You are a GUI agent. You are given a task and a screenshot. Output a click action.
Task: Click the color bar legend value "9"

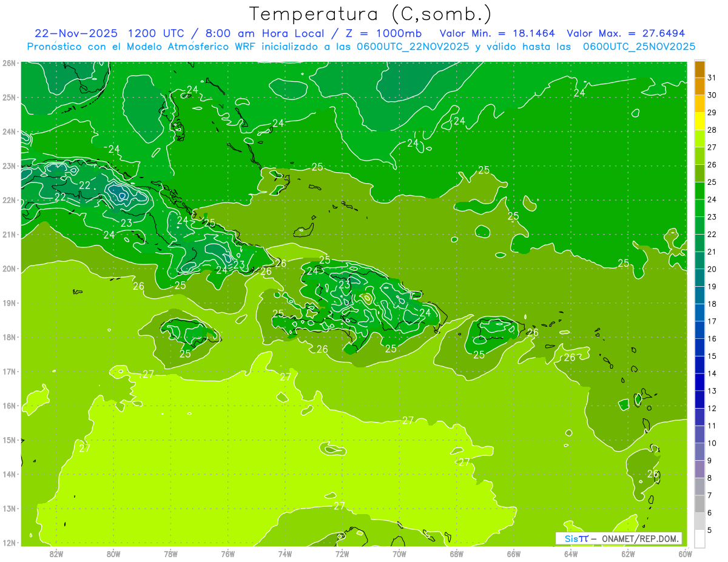pyautogui.click(x=709, y=460)
